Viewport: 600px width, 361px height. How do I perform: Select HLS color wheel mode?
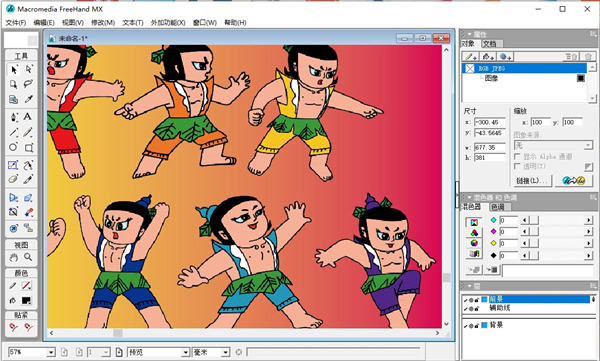click(474, 243)
